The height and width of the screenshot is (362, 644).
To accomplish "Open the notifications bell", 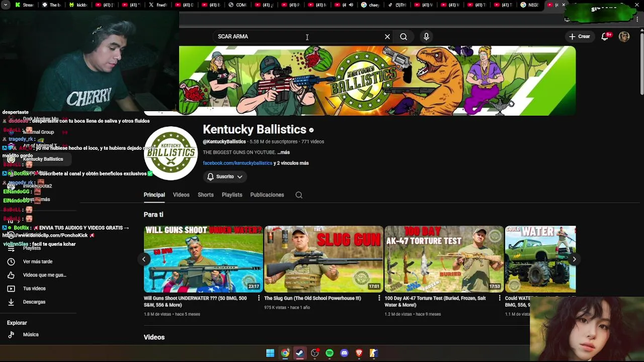I will [x=605, y=37].
